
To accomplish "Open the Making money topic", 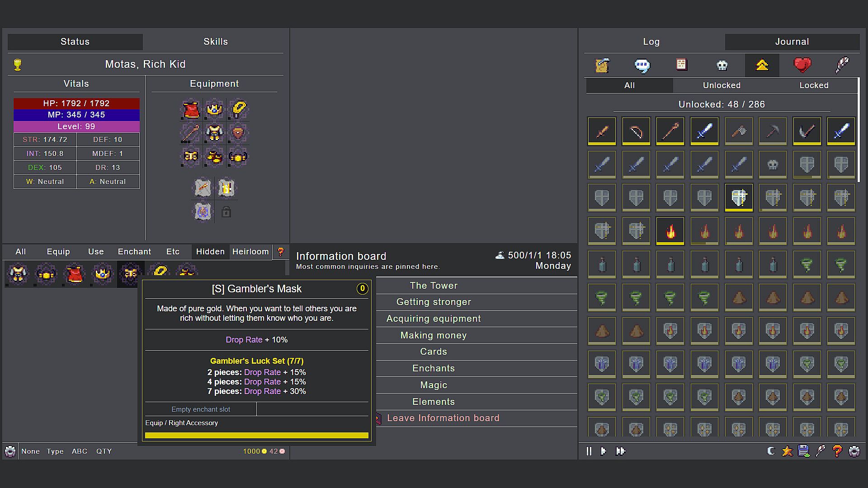I will 433,335.
